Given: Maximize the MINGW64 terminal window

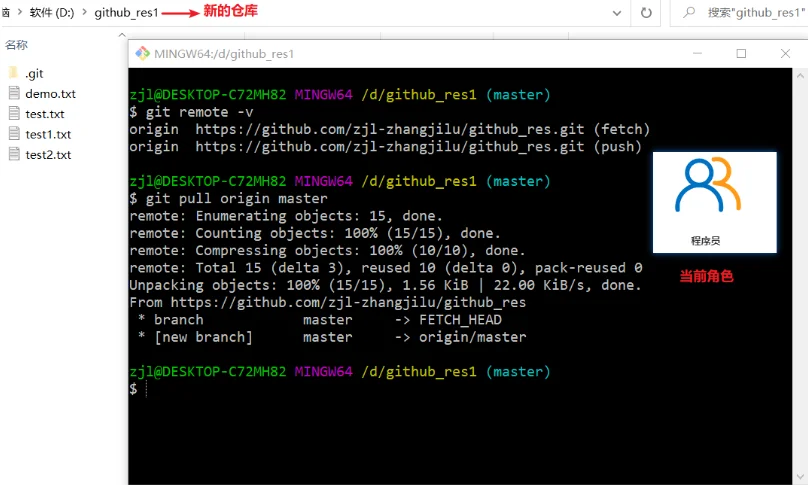Looking at the screenshot, I should (741, 54).
